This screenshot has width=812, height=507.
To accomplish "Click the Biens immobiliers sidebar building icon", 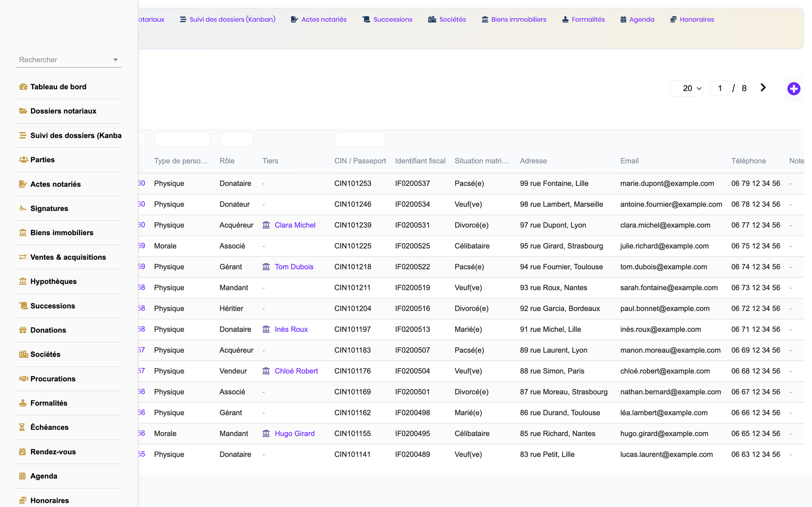I will point(23,233).
